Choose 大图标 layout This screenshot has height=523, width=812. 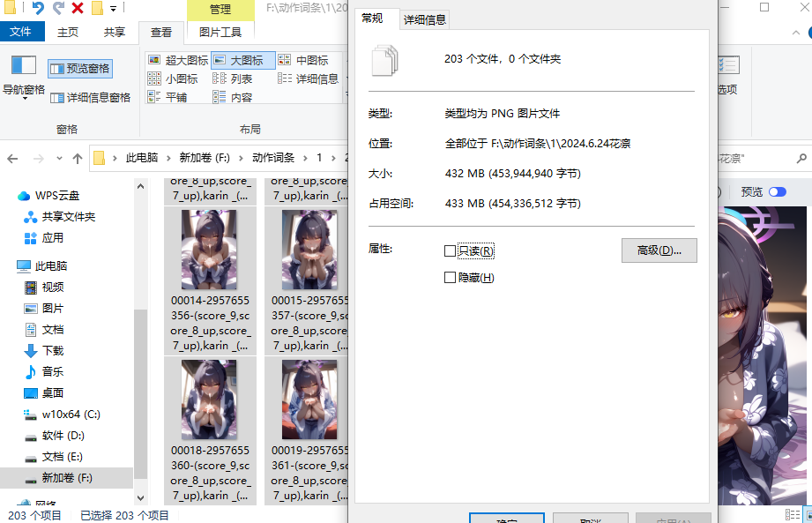242,60
